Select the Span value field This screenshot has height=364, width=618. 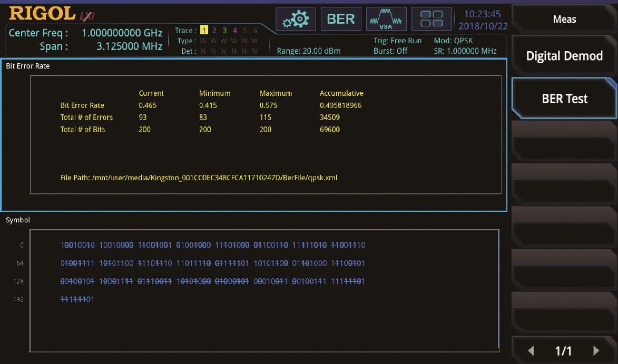click(129, 46)
